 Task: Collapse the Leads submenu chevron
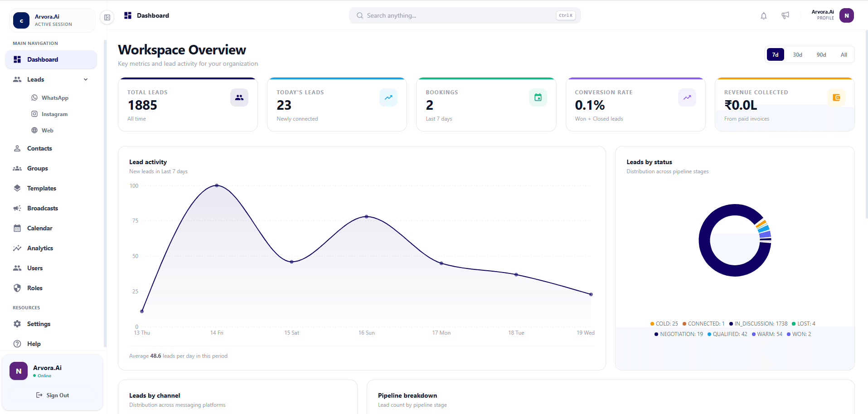(86, 79)
